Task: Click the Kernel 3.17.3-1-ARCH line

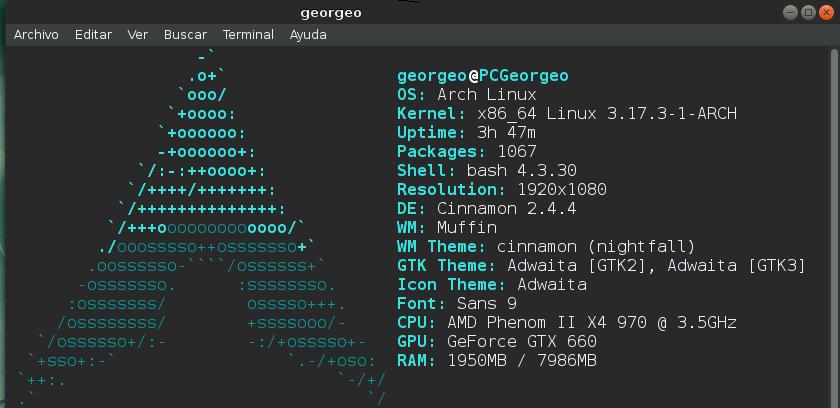Action: point(567,114)
